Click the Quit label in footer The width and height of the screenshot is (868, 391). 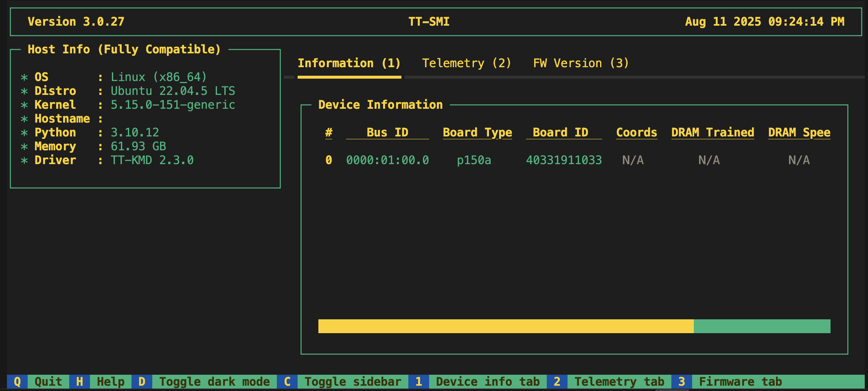[x=48, y=382]
